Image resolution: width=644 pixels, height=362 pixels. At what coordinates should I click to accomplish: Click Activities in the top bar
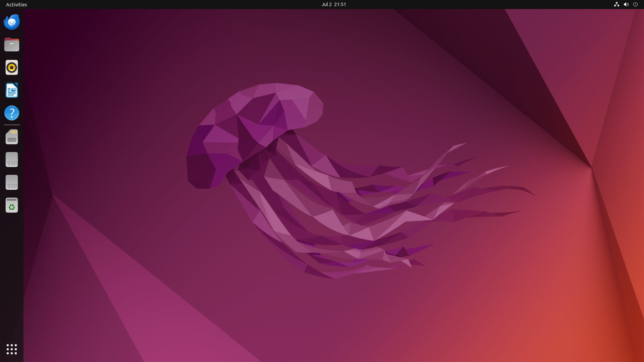point(16,4)
